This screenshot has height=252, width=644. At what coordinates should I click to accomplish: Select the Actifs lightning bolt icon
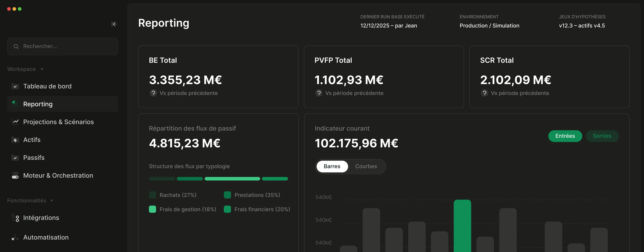[x=15, y=140]
